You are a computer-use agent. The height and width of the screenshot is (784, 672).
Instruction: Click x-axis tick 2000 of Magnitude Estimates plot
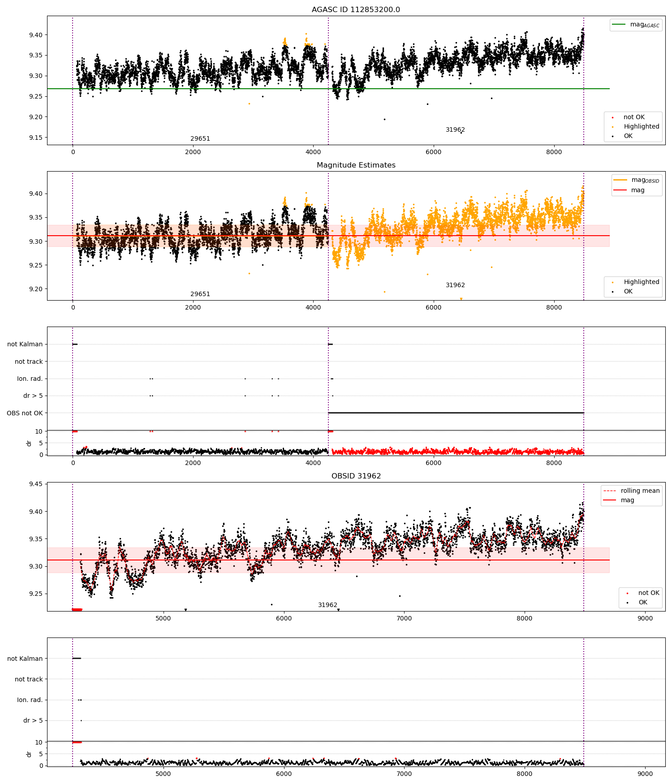click(193, 308)
